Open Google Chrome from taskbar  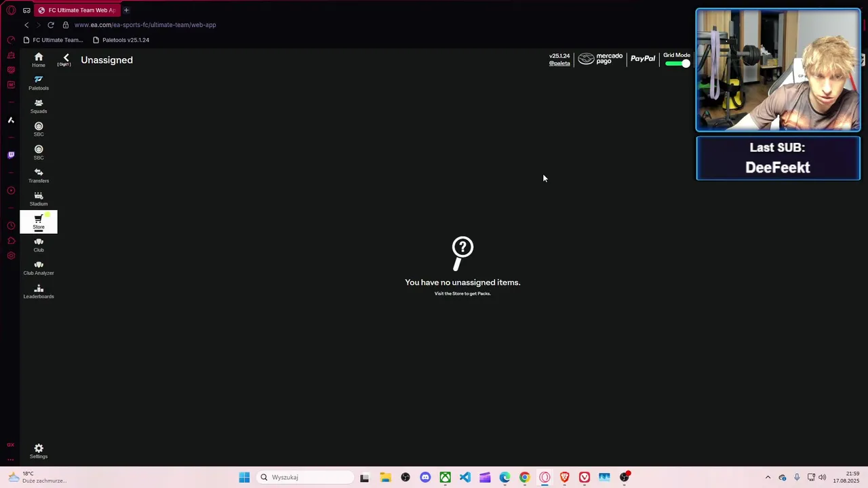click(525, 477)
